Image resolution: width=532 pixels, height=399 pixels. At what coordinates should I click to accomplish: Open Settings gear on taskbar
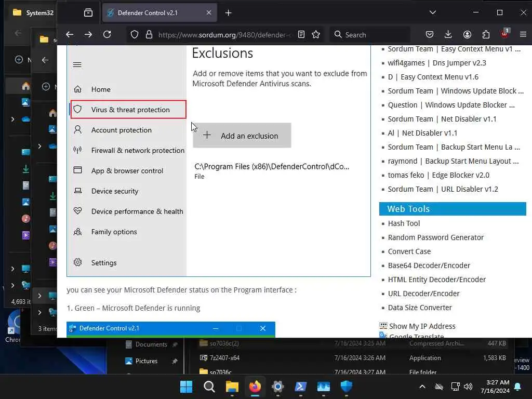pyautogui.click(x=277, y=387)
